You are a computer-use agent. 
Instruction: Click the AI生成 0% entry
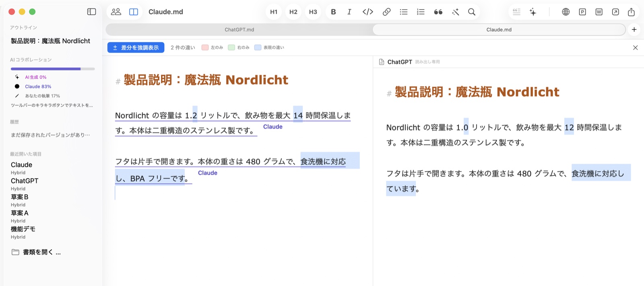36,77
